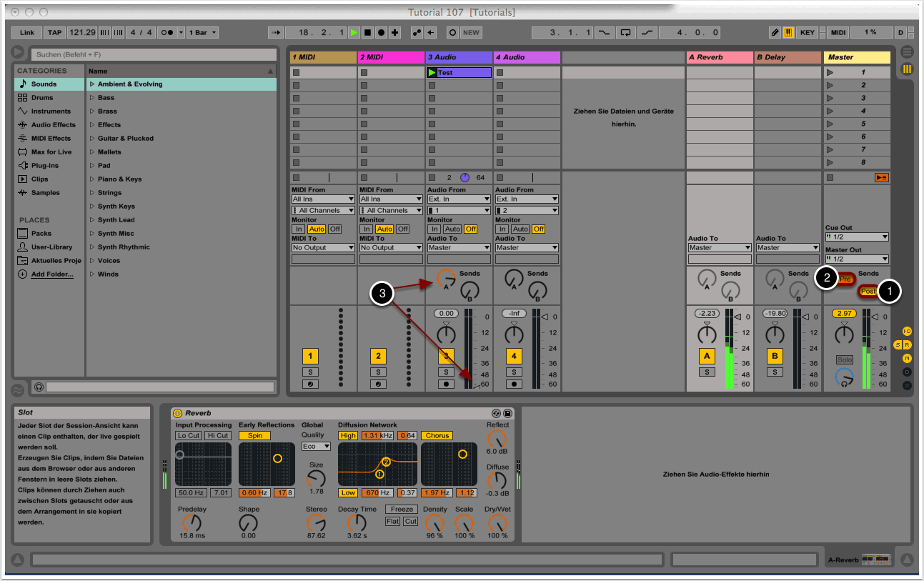Arm track 4 Audio for recording
The image size is (924, 581).
(x=514, y=384)
